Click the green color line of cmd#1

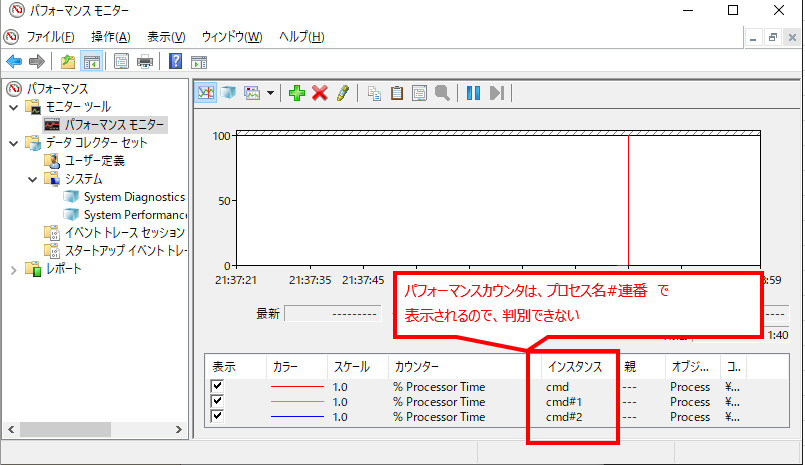(x=297, y=402)
